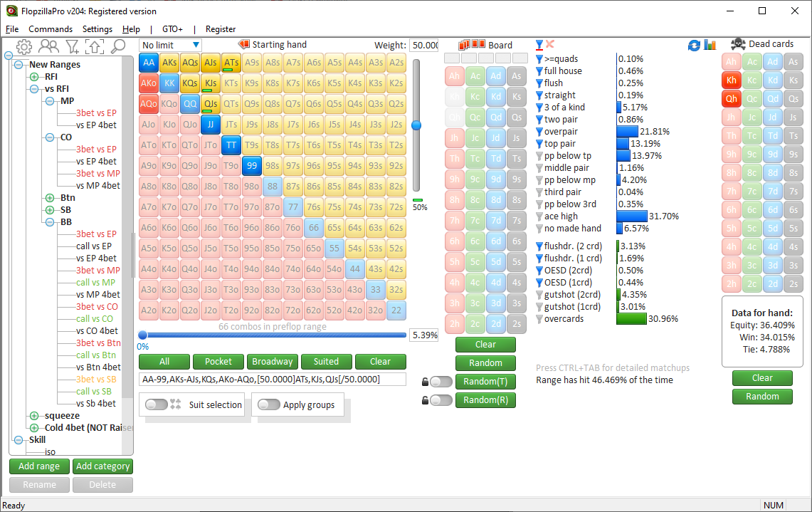Click the vertical weight slider handle

(416, 125)
